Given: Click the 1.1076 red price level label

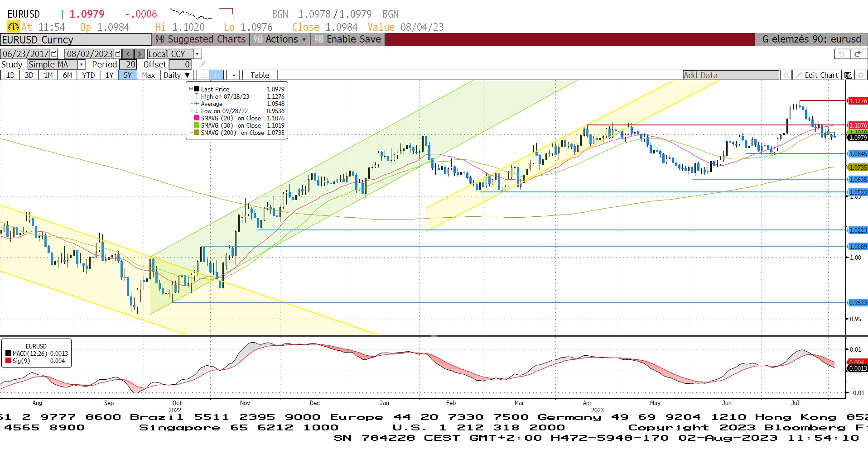Looking at the screenshot, I should pos(857,125).
